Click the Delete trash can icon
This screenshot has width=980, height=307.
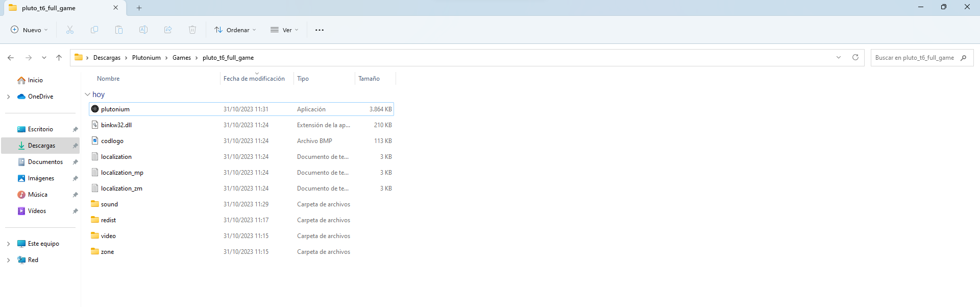[x=192, y=30]
